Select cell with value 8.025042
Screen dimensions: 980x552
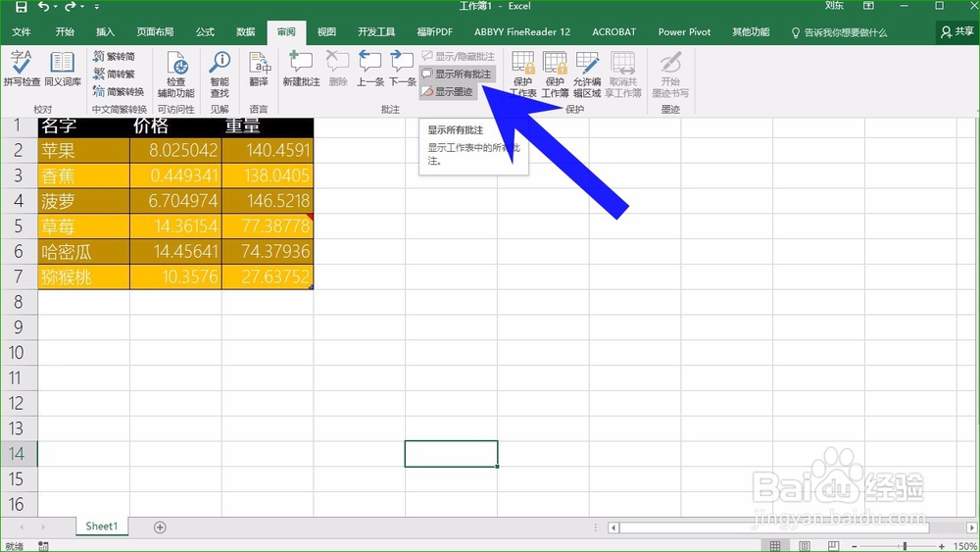(x=175, y=150)
